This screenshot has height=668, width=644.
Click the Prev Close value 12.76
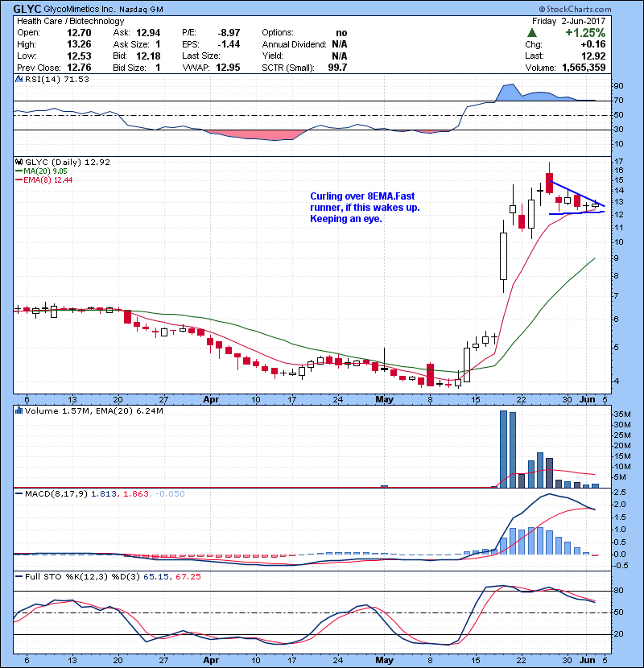coord(79,68)
